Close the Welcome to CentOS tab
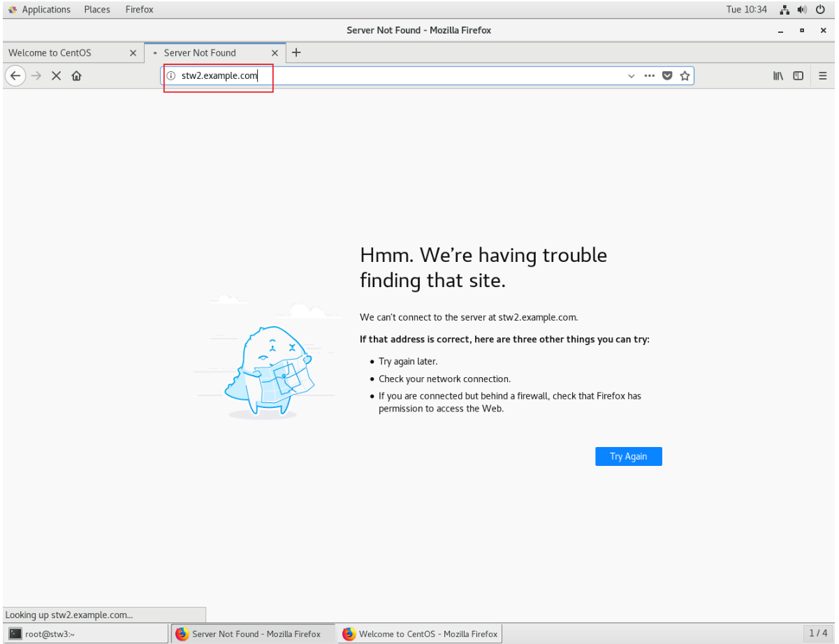This screenshot has height=644, width=839. [133, 52]
